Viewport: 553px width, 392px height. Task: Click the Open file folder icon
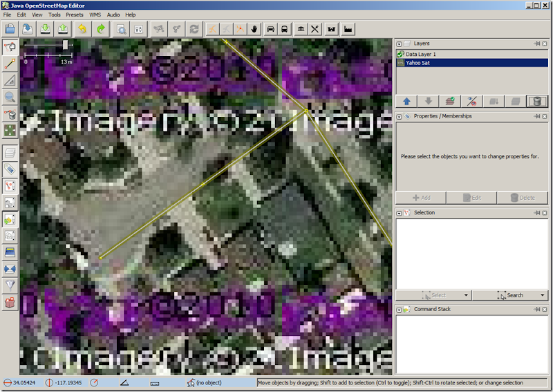tap(10, 29)
